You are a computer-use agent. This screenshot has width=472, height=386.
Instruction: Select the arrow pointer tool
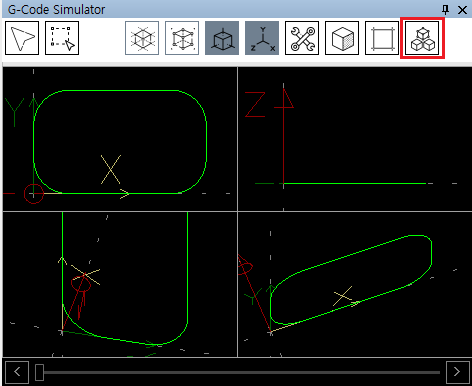coord(22,38)
